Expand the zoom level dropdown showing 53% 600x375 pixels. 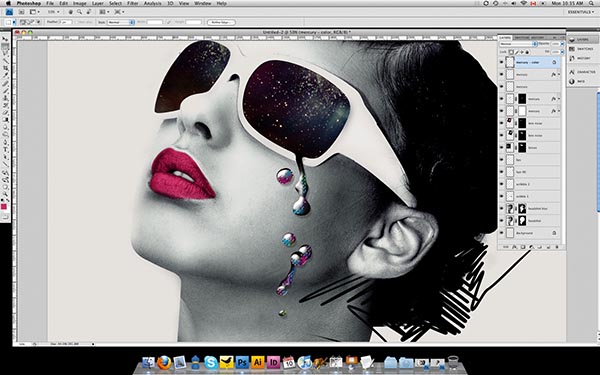click(x=53, y=12)
